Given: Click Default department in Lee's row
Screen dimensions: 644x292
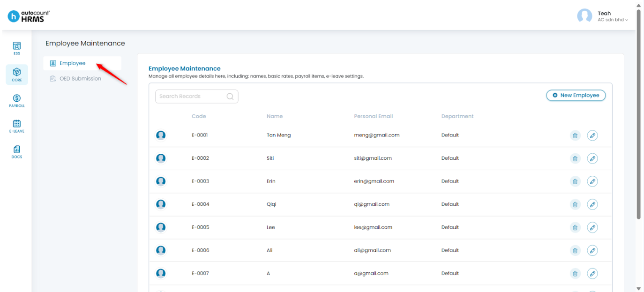Looking at the screenshot, I should (450, 227).
